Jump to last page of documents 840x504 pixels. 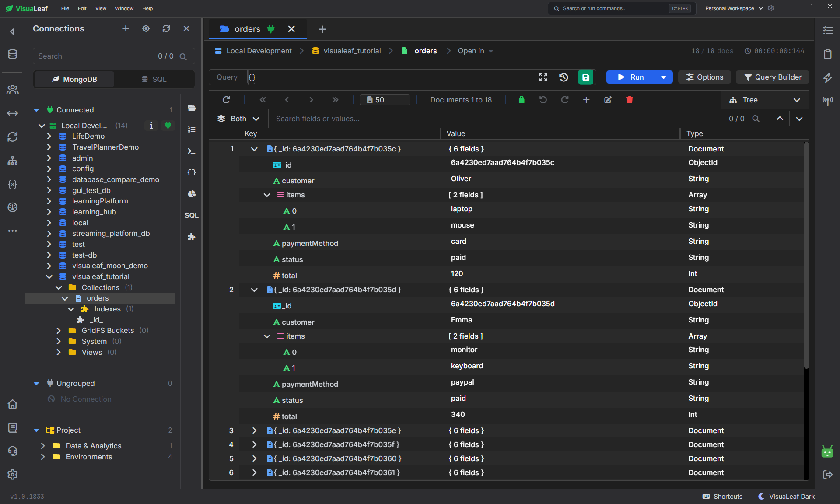pos(335,100)
